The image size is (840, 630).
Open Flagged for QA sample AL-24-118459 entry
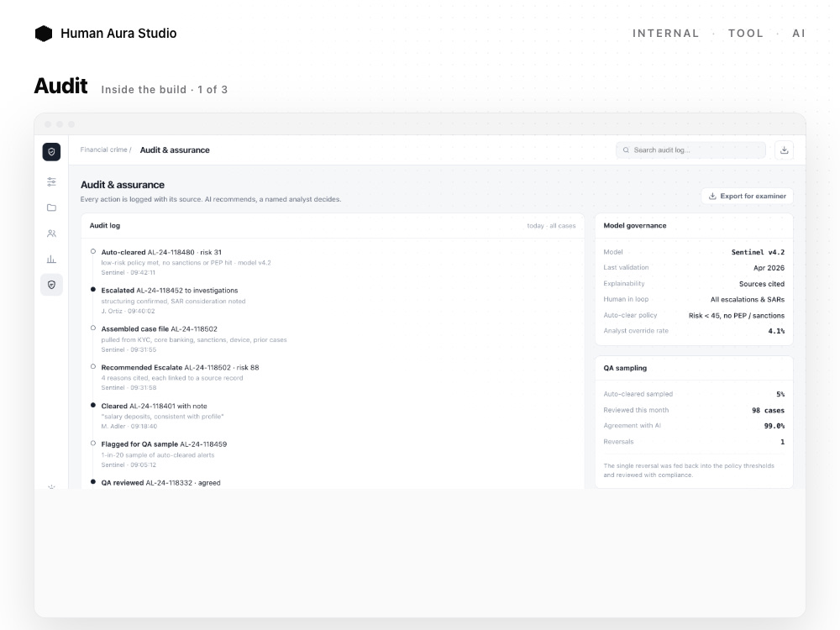(164, 454)
